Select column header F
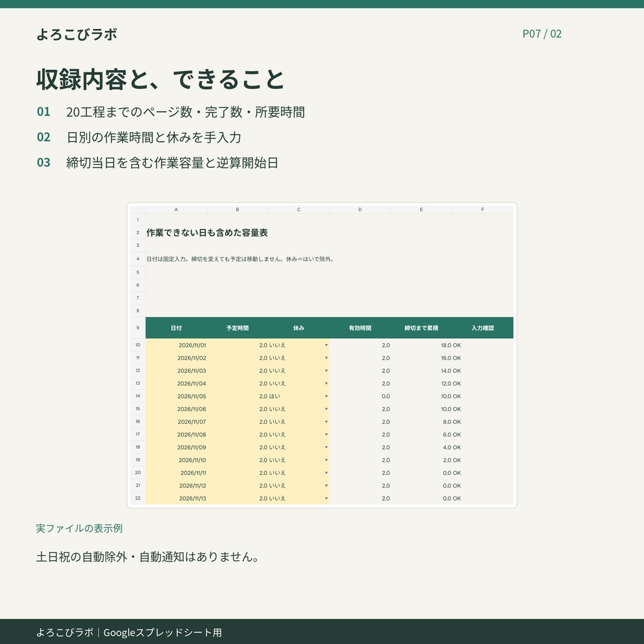Image resolution: width=644 pixels, height=644 pixels. tap(482, 209)
